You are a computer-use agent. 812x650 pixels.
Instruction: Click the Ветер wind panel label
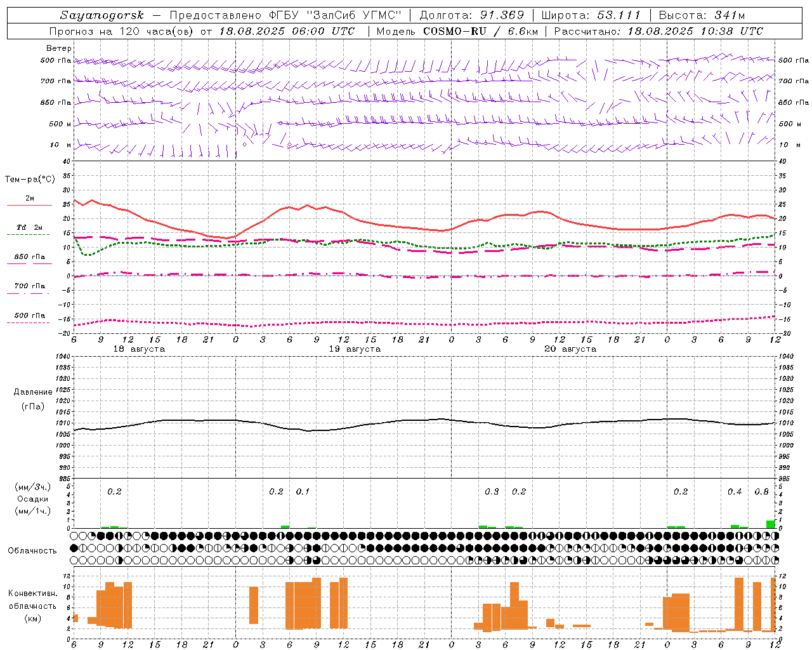pos(58,48)
